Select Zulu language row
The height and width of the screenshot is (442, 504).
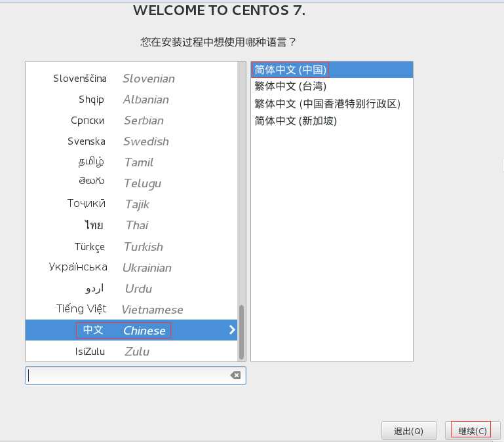click(131, 351)
